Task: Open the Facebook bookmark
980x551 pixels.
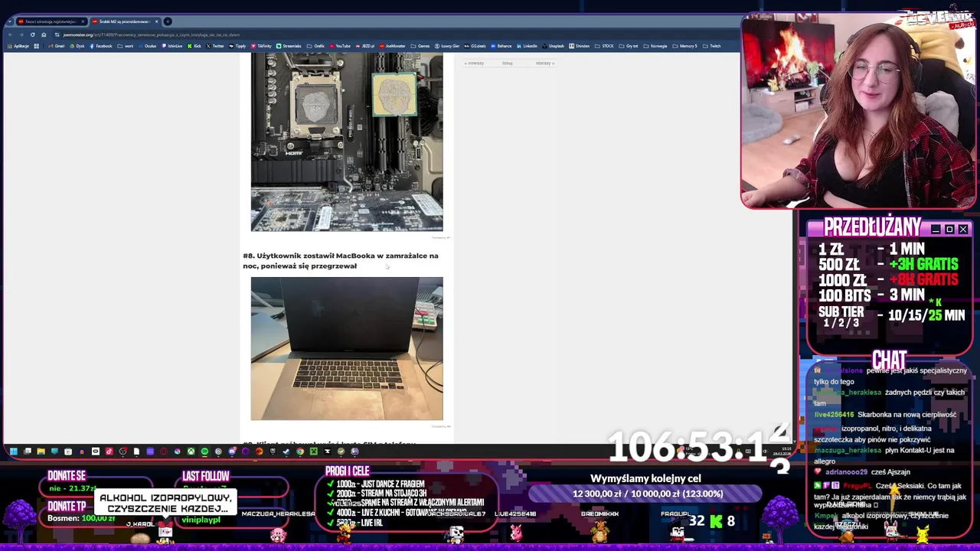Action: (x=100, y=46)
